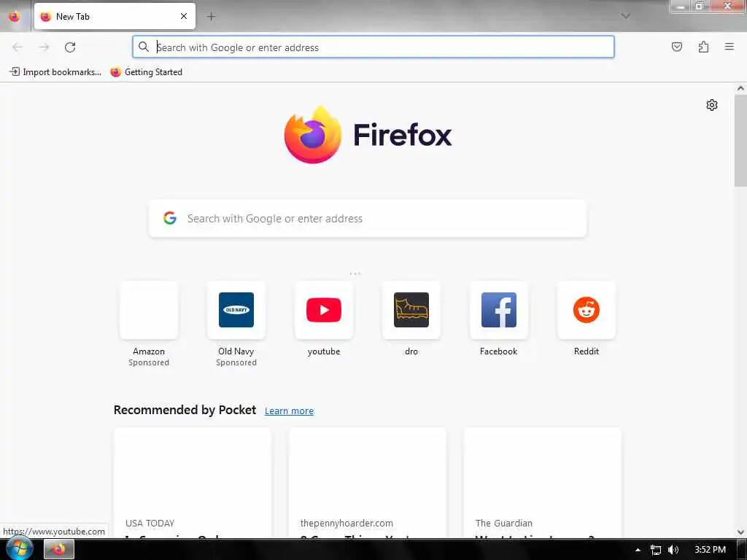This screenshot has width=747, height=560.
Task: Click Firefox taskbar button
Action: pyautogui.click(x=59, y=550)
